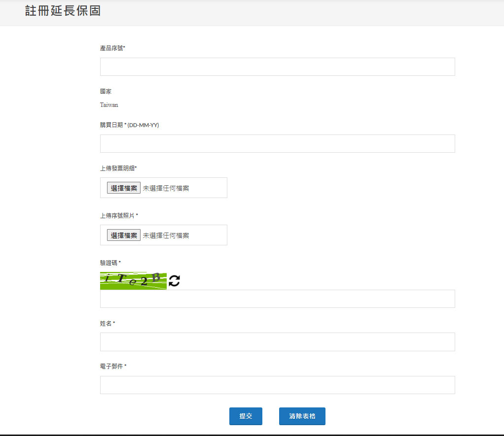The width and height of the screenshot is (504, 436).
Task: Focus the 電子郵件 email input field
Action: pos(277,385)
